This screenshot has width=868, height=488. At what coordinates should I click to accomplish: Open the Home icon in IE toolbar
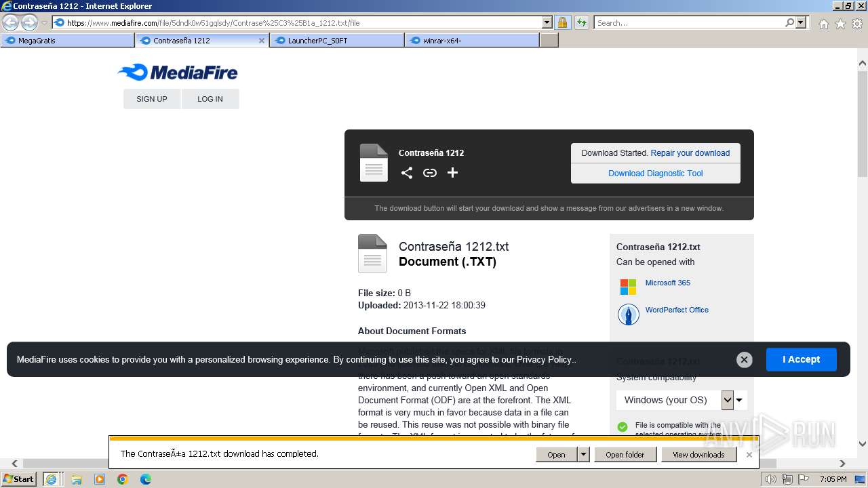(823, 24)
